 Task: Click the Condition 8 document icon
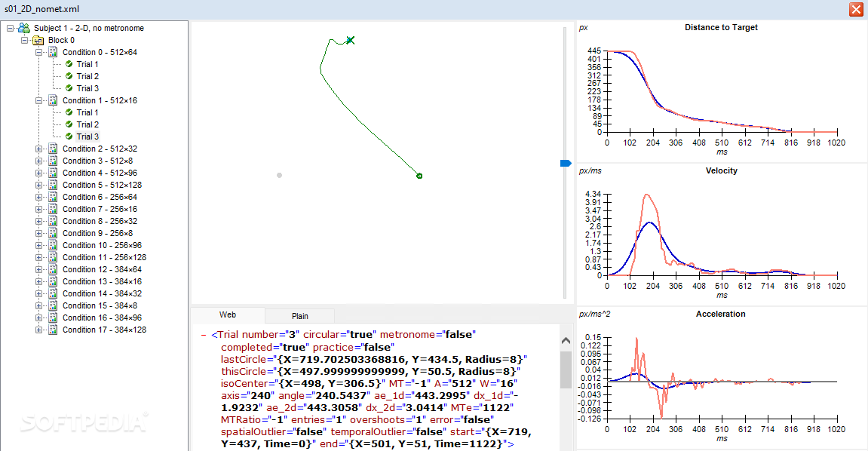tap(53, 221)
